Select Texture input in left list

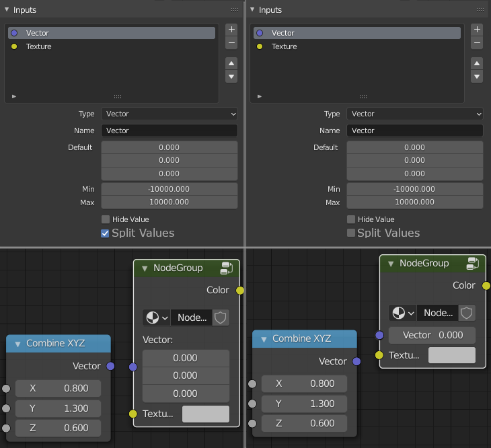[112, 46]
